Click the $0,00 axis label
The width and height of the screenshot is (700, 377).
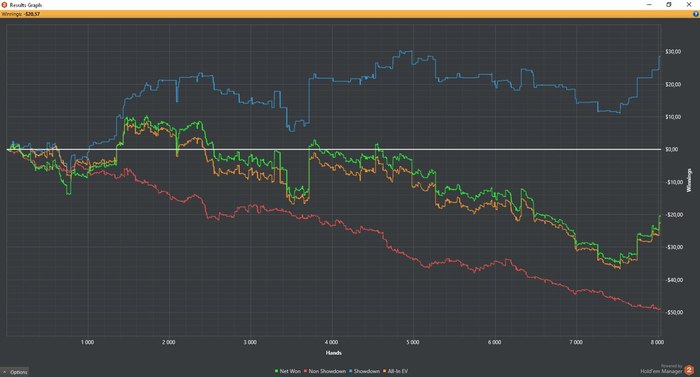(x=672, y=150)
